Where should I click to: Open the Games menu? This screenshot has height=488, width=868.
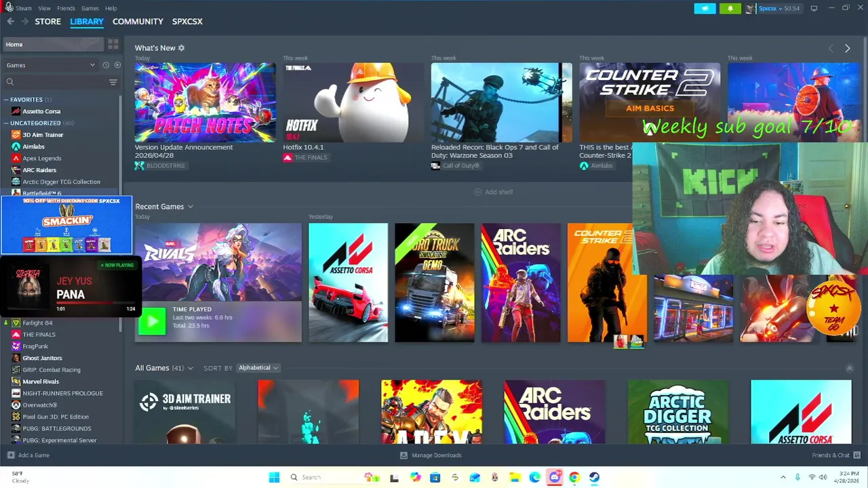click(x=90, y=8)
